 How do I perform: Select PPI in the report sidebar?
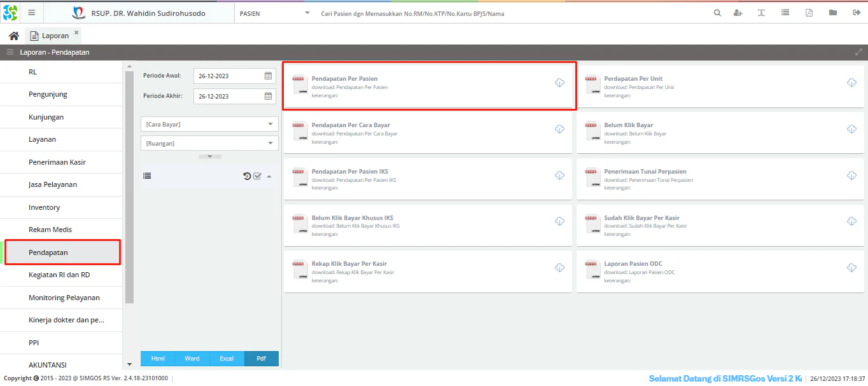tap(61, 343)
